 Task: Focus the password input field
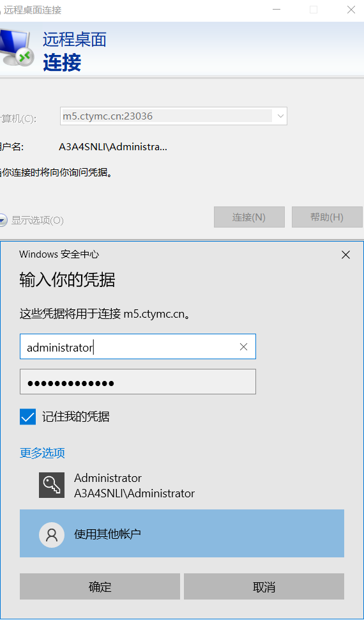138,382
